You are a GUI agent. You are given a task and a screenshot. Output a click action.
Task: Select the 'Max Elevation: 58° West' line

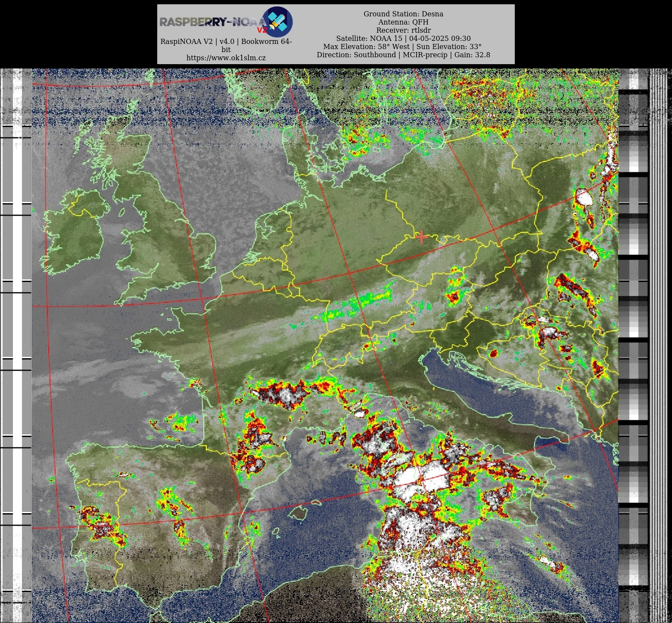[402, 46]
